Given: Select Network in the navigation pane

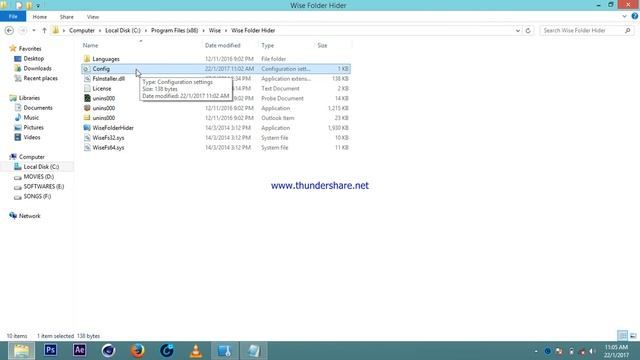Looking at the screenshot, I should click(29, 216).
